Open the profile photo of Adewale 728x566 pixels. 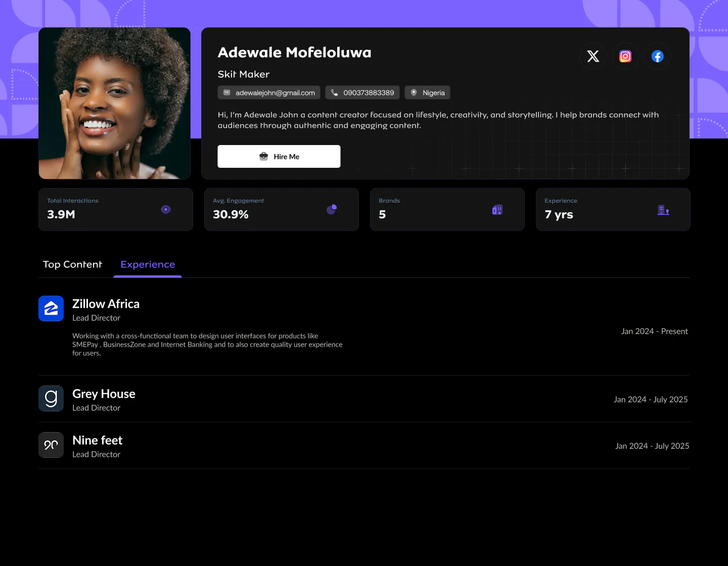[115, 103]
